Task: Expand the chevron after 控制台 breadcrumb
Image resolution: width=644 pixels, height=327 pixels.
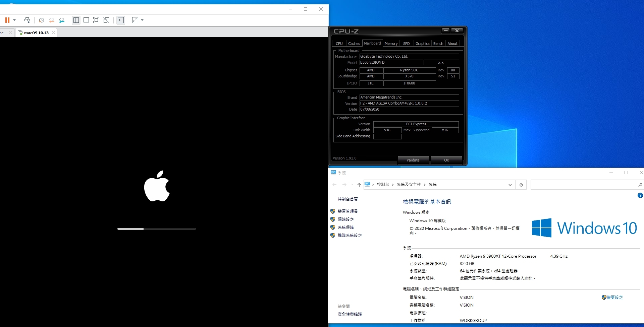Action: coord(393,185)
